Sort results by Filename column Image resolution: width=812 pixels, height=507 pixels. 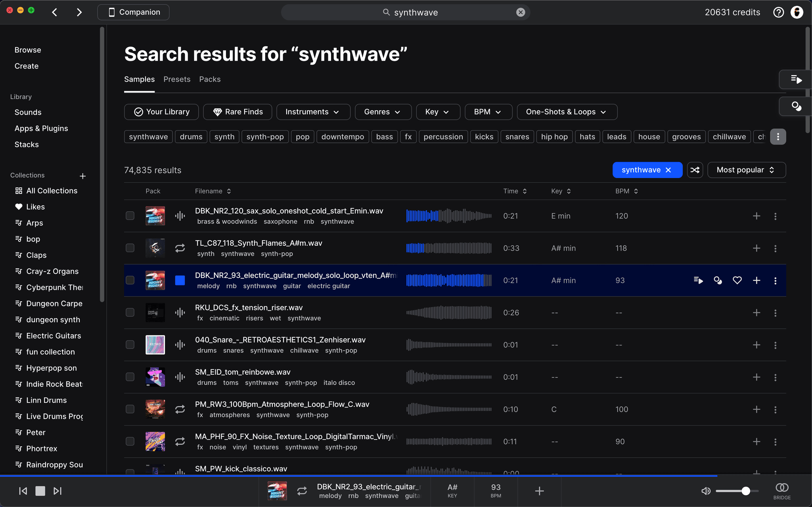pos(213,191)
